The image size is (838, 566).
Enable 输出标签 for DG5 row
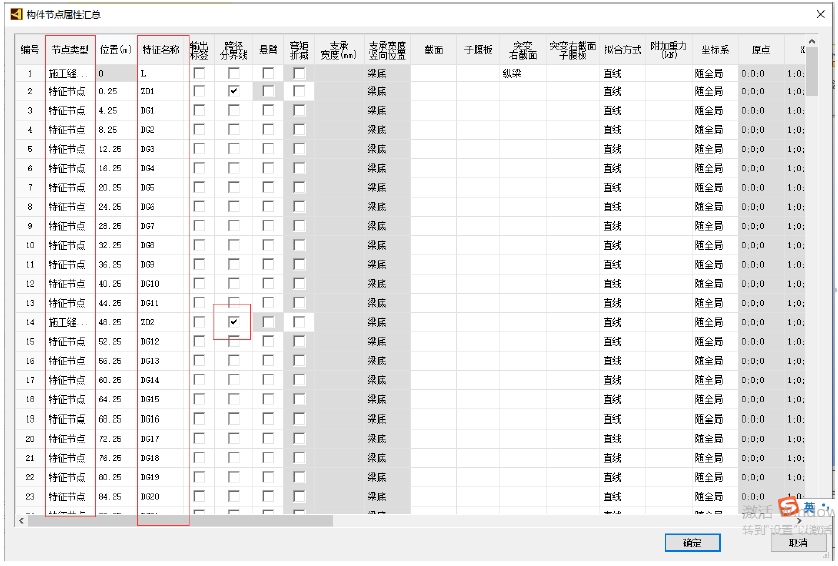(199, 188)
